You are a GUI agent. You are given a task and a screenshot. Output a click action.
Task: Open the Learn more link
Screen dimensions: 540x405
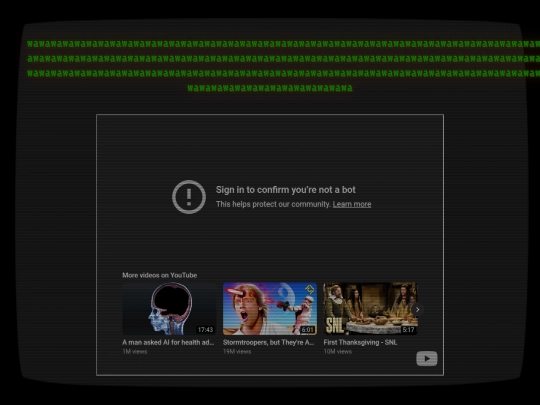352,204
